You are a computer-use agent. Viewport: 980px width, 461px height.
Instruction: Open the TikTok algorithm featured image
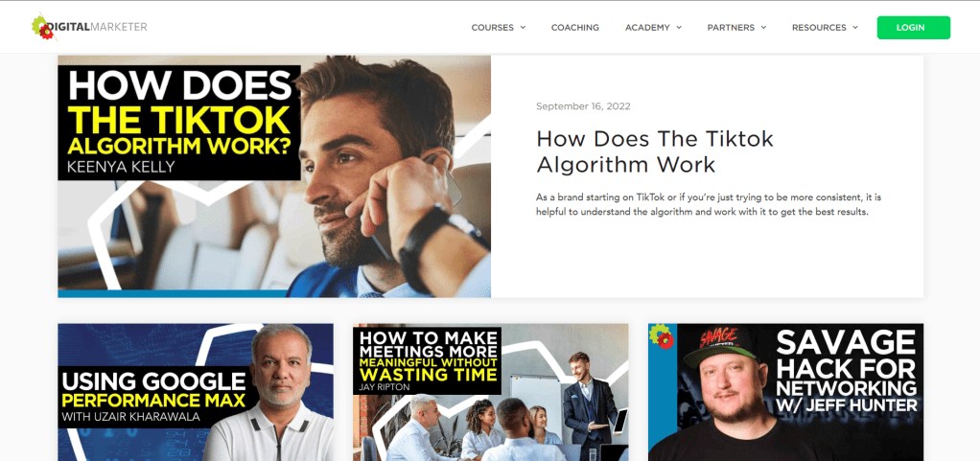tap(274, 176)
